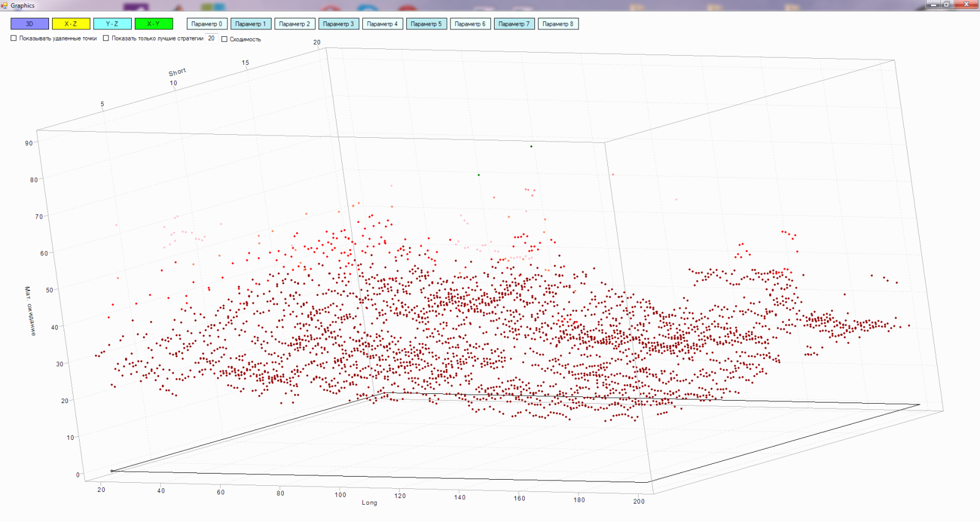Toggle the Параметр 5 button
This screenshot has width=980, height=522.
pyautogui.click(x=427, y=24)
